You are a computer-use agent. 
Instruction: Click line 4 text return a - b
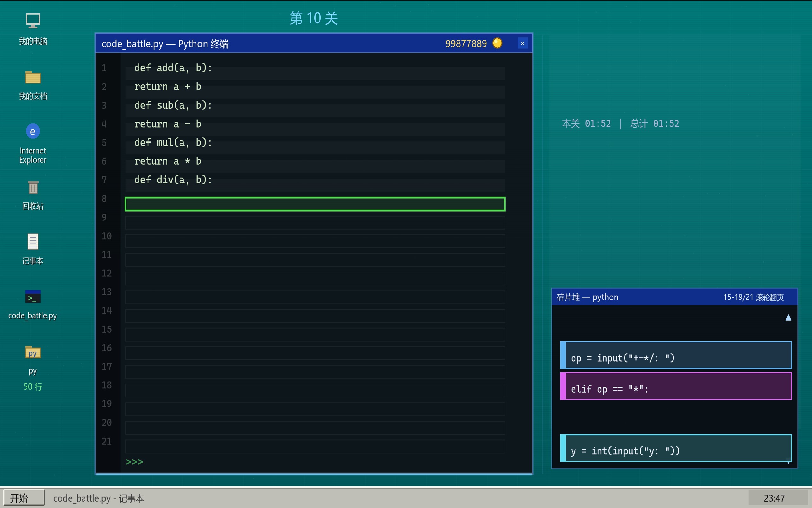click(168, 124)
